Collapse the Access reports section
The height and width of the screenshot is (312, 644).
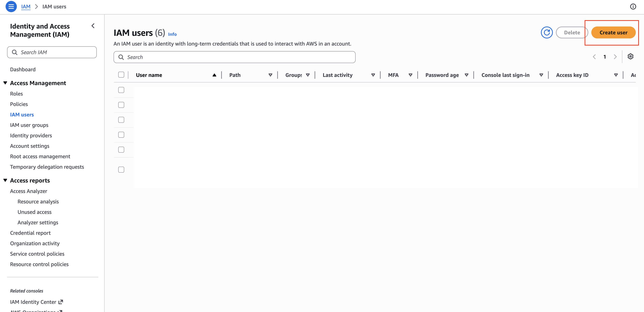point(5,180)
